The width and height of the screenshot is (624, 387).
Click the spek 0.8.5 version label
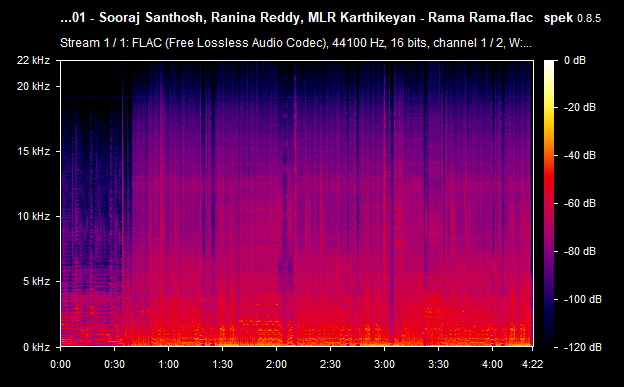572,18
